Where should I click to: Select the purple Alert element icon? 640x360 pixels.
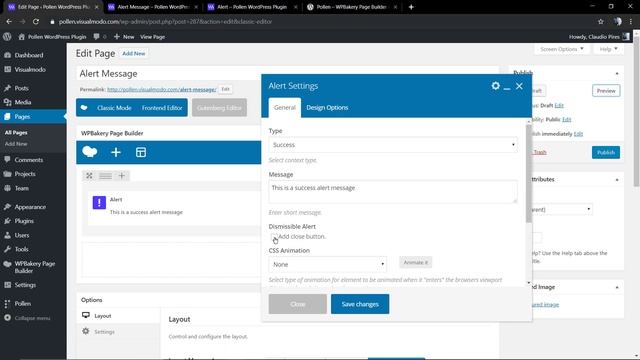pyautogui.click(x=99, y=202)
